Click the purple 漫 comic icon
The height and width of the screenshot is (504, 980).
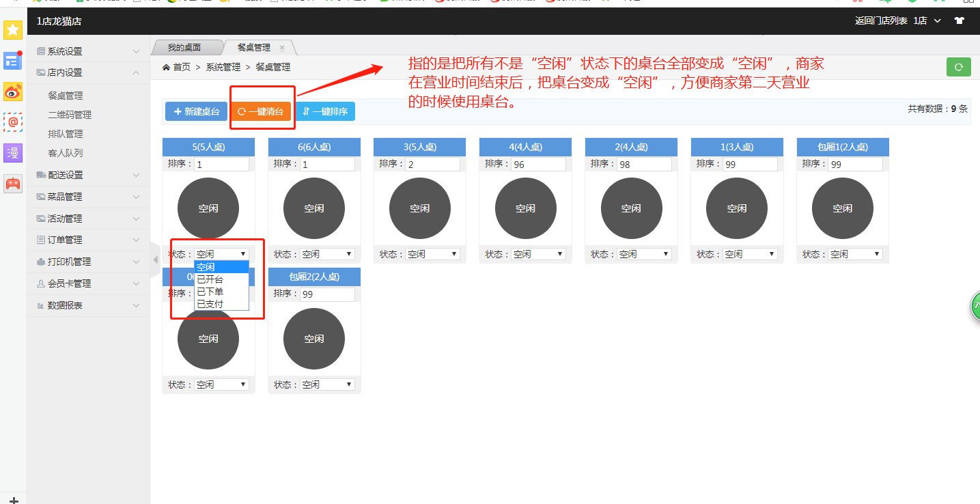tap(14, 153)
